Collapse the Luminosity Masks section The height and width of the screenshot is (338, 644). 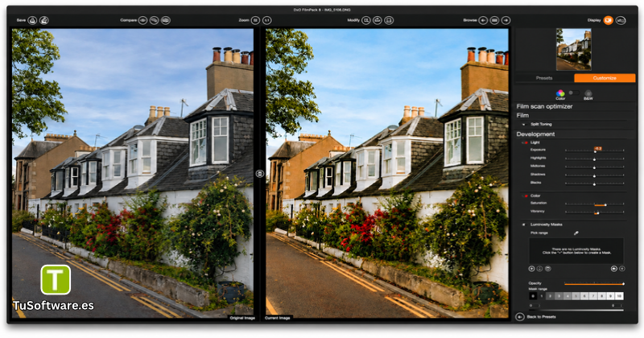pos(524,225)
